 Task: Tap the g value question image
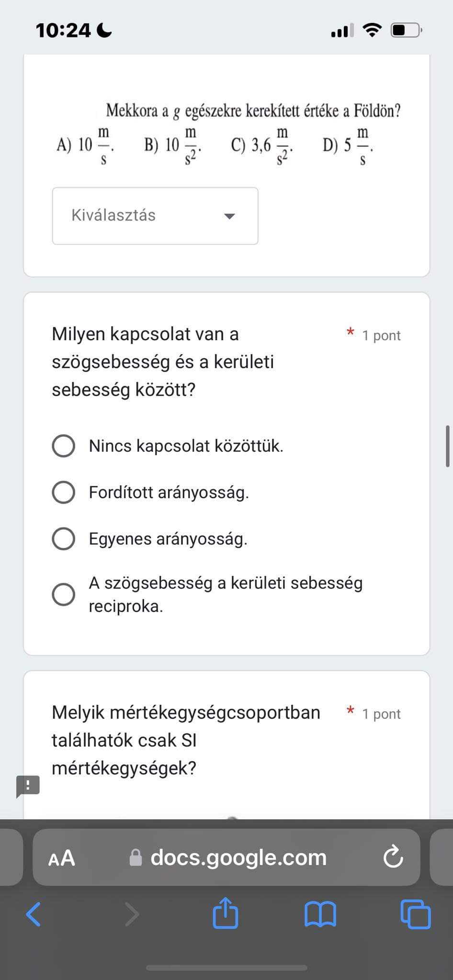click(x=229, y=133)
